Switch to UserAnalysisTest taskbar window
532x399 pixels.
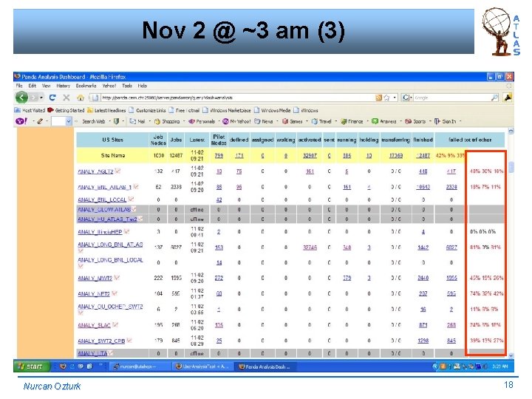202,366
